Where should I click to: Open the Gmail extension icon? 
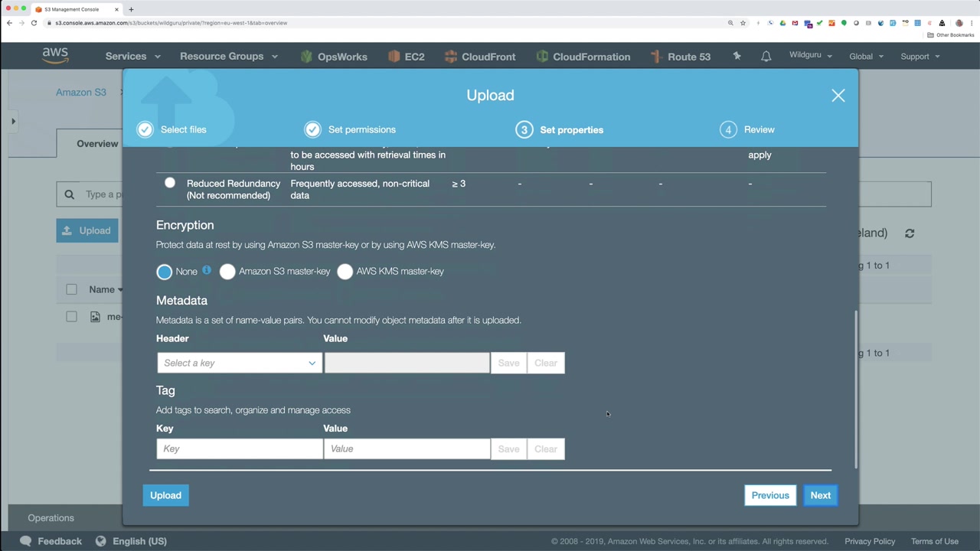pyautogui.click(x=795, y=23)
